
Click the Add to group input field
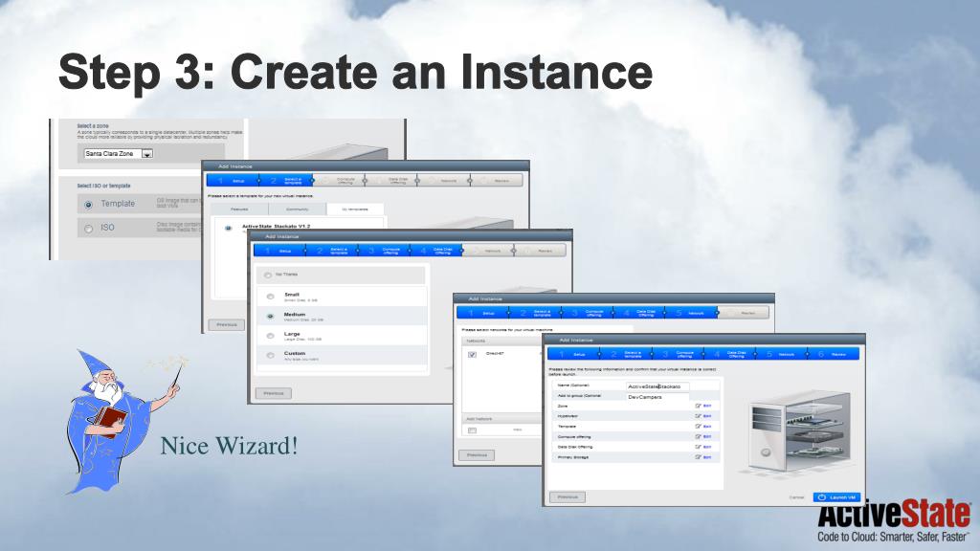point(657,397)
